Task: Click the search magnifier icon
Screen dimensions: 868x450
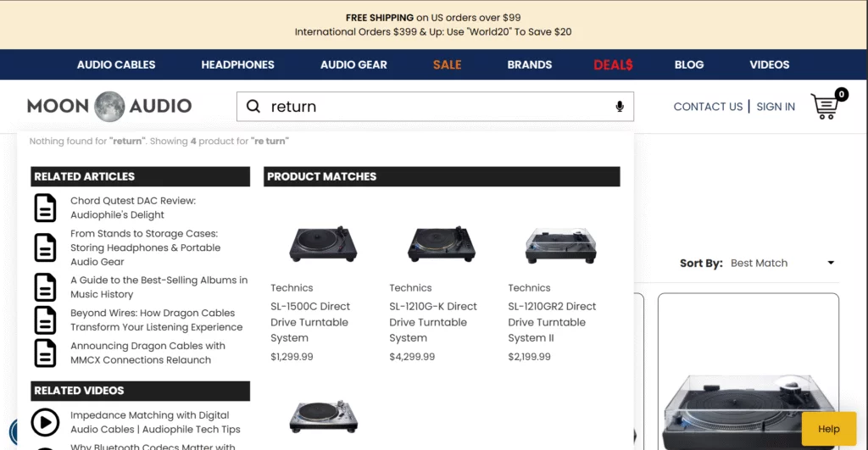Action: (x=253, y=106)
